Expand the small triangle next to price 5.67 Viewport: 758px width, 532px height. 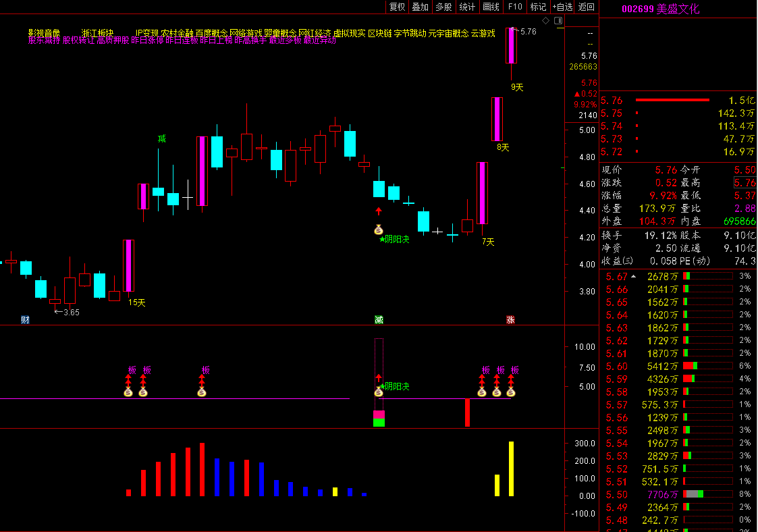tap(633, 276)
